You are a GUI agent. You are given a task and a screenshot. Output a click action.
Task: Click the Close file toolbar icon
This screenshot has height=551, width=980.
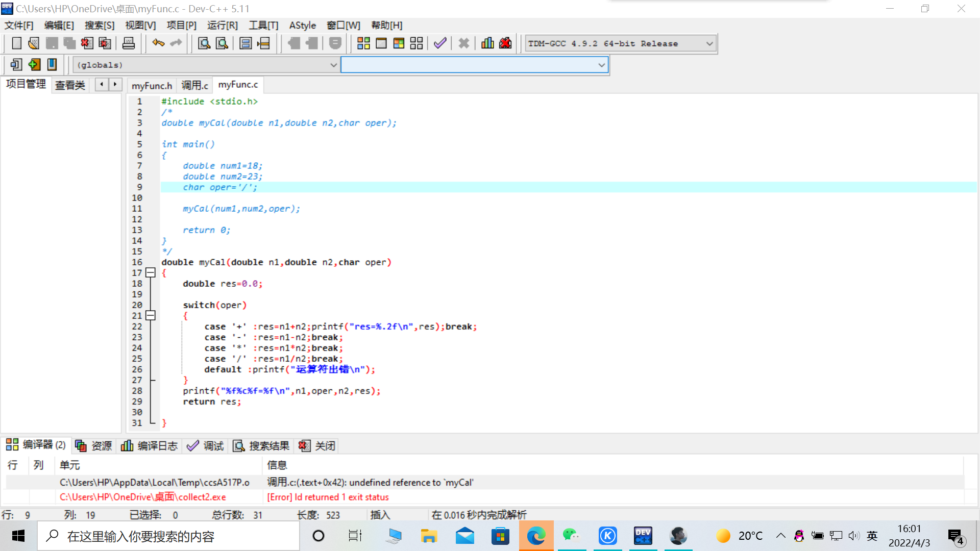[87, 43]
